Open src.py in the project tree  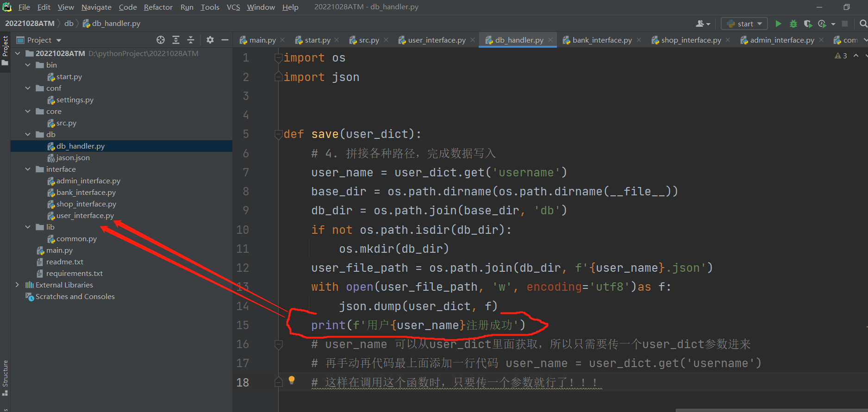66,123
